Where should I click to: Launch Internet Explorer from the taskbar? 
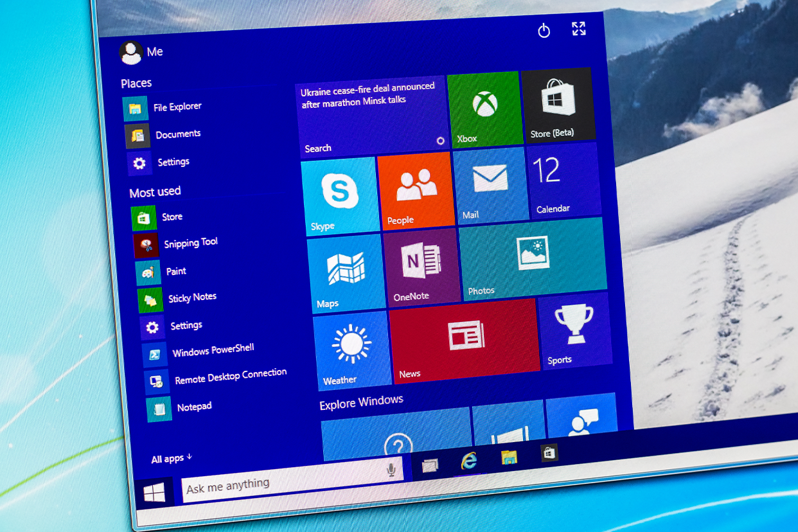469,461
